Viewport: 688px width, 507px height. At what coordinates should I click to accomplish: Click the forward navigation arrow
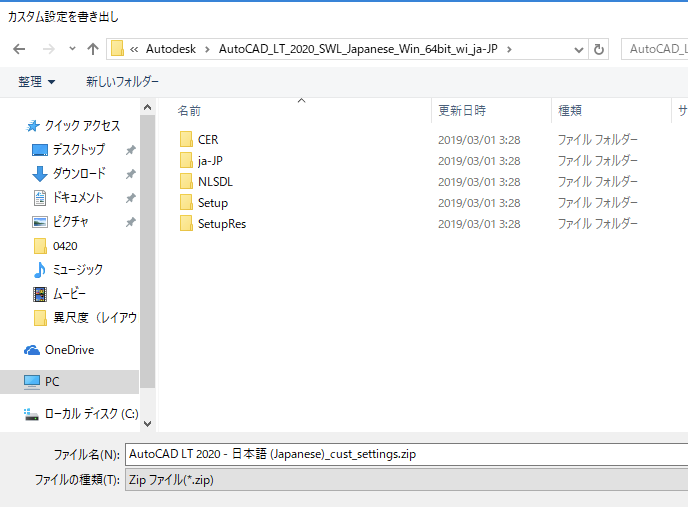(48, 49)
